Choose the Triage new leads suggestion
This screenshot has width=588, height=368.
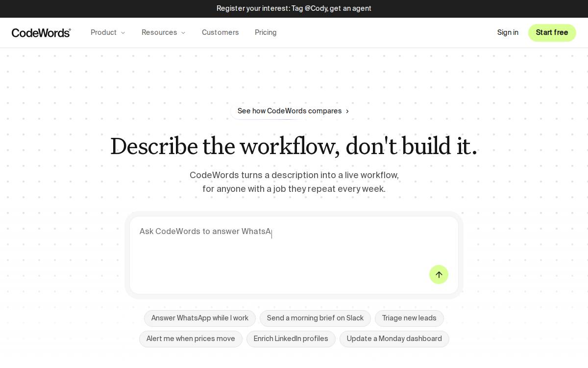tap(409, 318)
